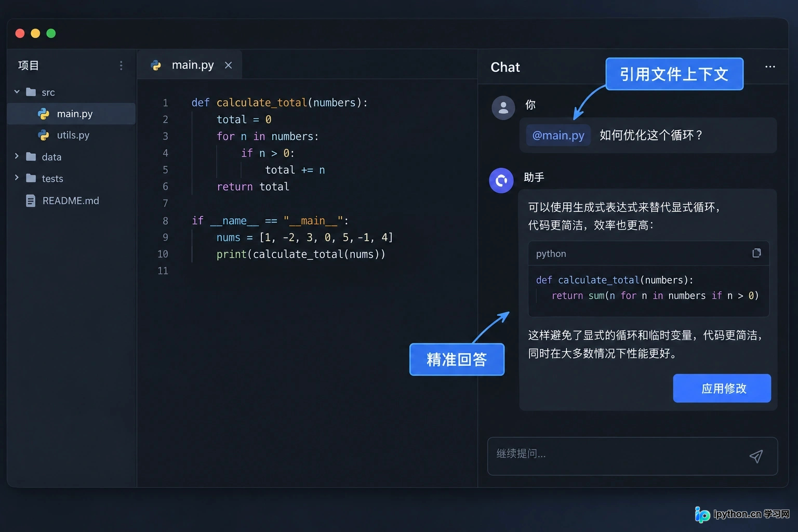798x532 pixels.
Task: Focus the 继续提问 chat input field
Action: coord(632,456)
